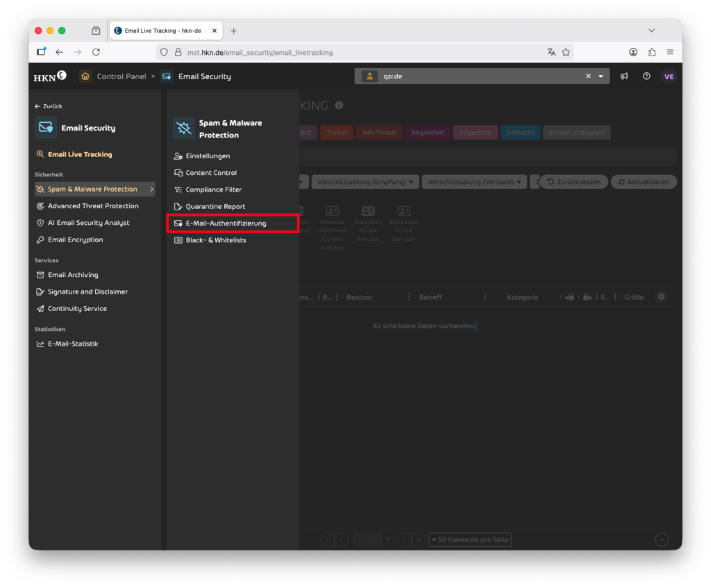
Task: Open the help question mark icon
Action: [x=646, y=76]
